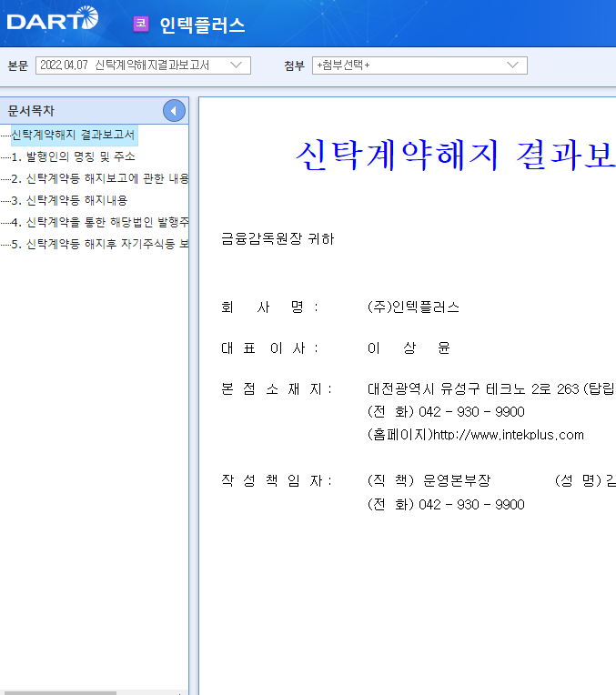
Task: Click the 본점소재지 field label
Action: pos(277,388)
